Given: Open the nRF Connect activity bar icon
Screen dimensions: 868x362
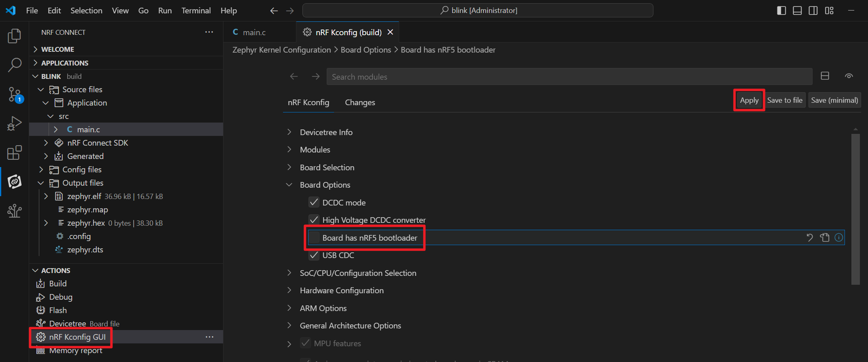Looking at the screenshot, I should coord(15,182).
